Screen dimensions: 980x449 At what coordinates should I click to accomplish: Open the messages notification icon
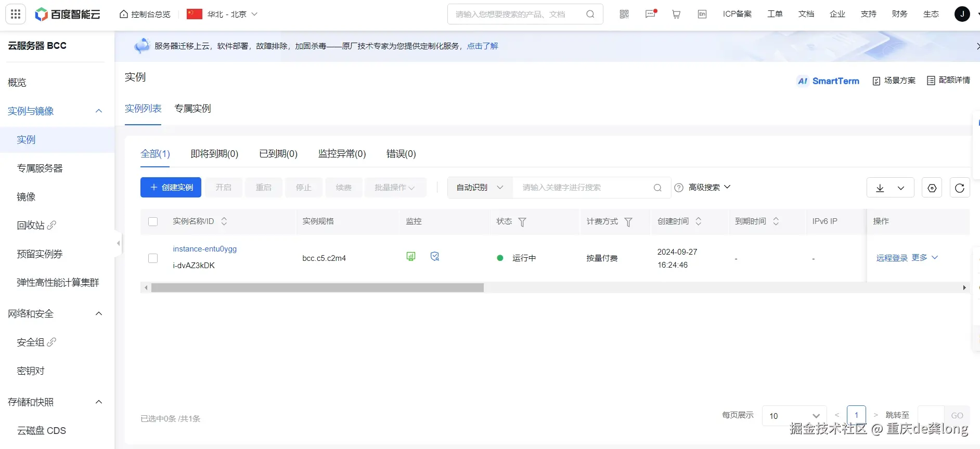(650, 14)
